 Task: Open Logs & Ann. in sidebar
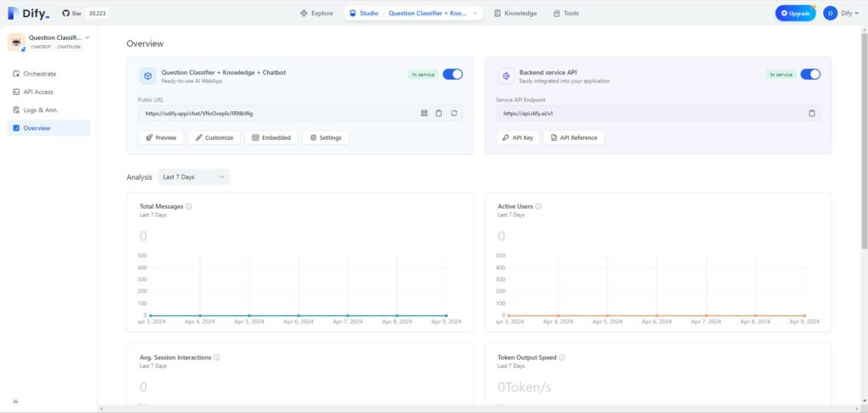coord(48,109)
